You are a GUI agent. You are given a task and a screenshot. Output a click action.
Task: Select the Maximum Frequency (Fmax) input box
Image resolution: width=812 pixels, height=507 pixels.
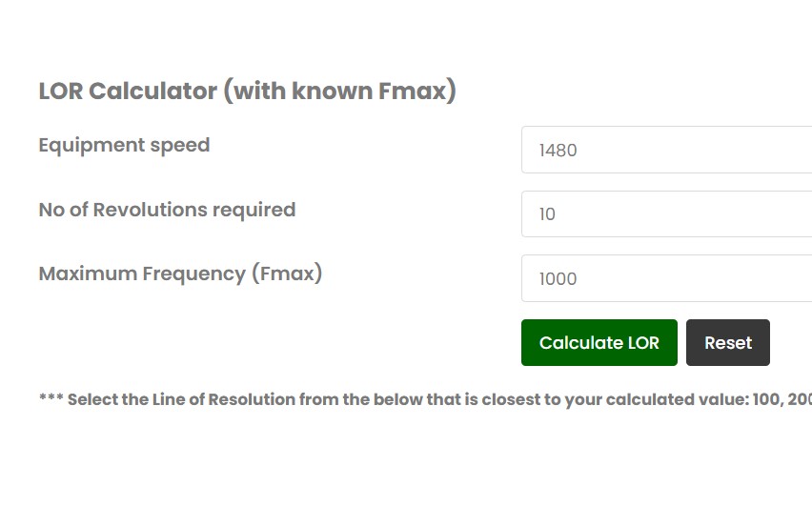click(667, 278)
